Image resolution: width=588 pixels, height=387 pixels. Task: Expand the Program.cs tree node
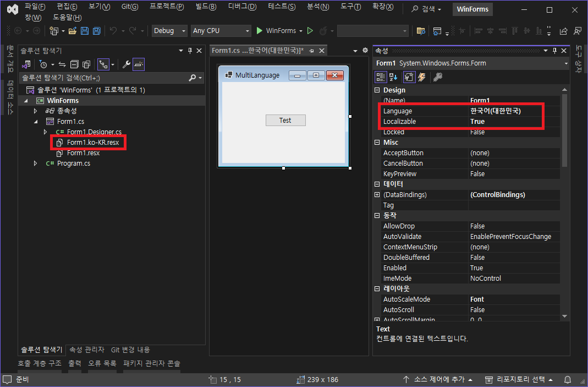click(x=35, y=163)
